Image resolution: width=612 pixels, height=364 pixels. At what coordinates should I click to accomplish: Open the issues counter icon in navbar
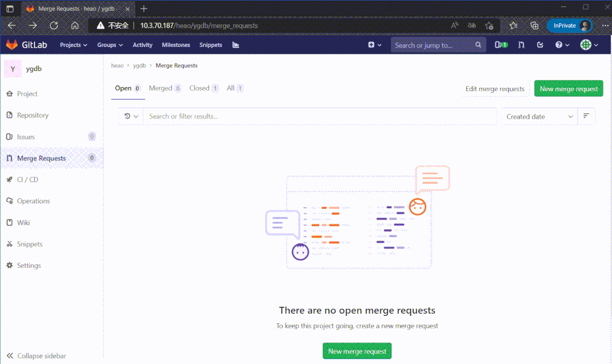501,45
